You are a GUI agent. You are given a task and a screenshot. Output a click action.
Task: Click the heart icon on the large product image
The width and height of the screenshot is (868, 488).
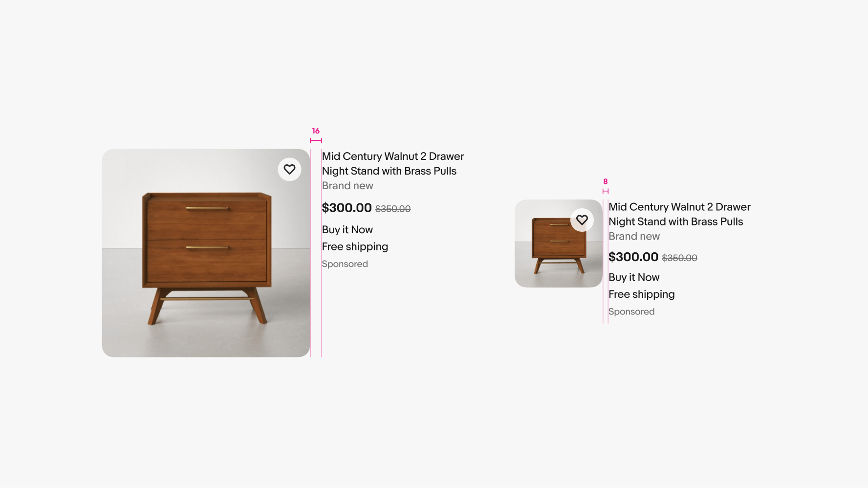tap(289, 170)
